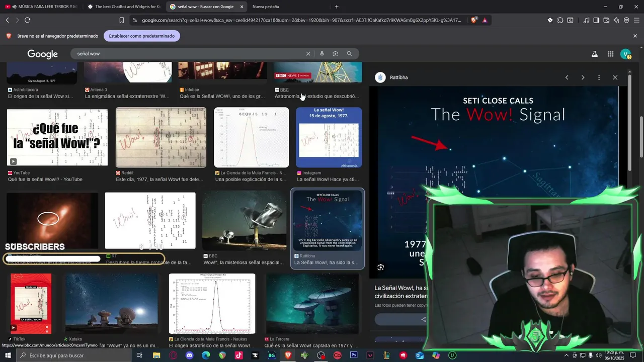The height and width of the screenshot is (362, 644).
Task: Open Brave VPN shield icon
Action: pyautogui.click(x=626, y=20)
